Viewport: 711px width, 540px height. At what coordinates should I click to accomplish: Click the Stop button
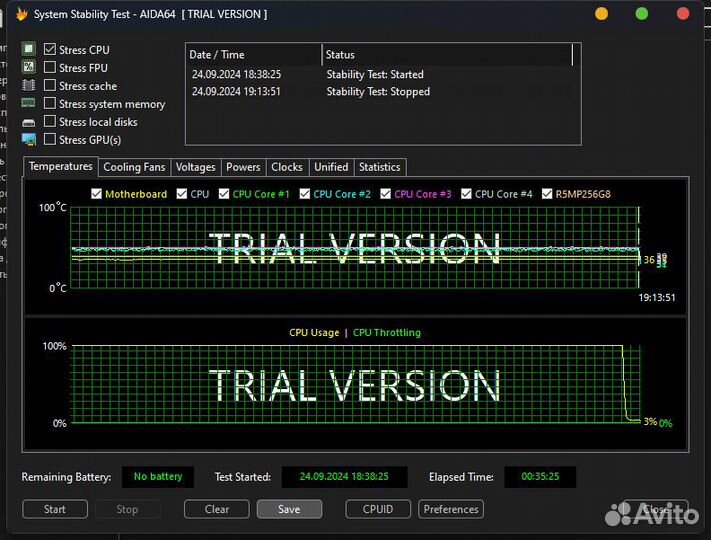(x=127, y=509)
